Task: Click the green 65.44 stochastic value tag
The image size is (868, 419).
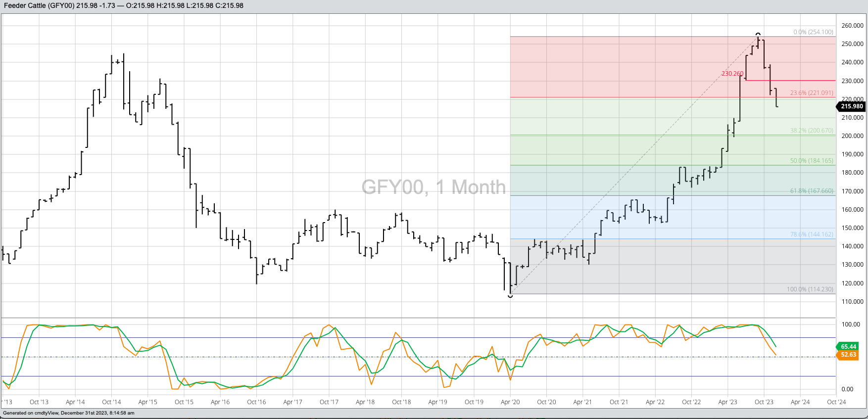Action: [848, 347]
